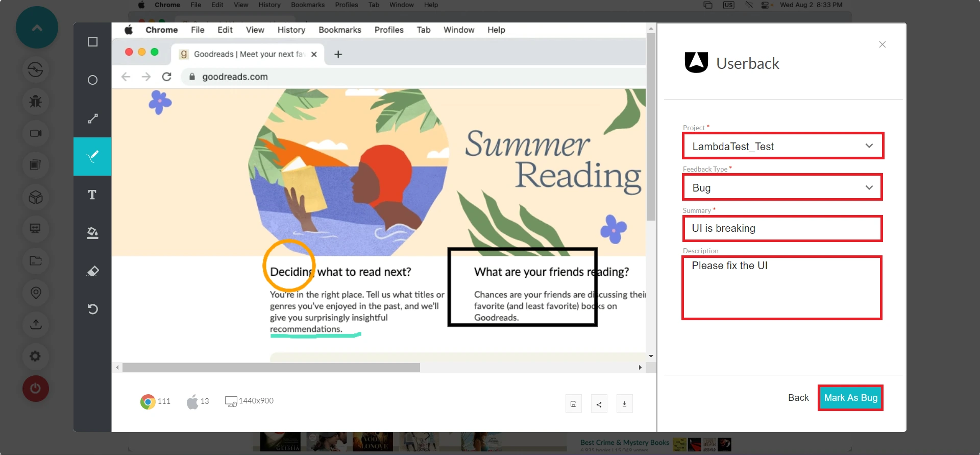Select the circle shape tool

point(92,80)
